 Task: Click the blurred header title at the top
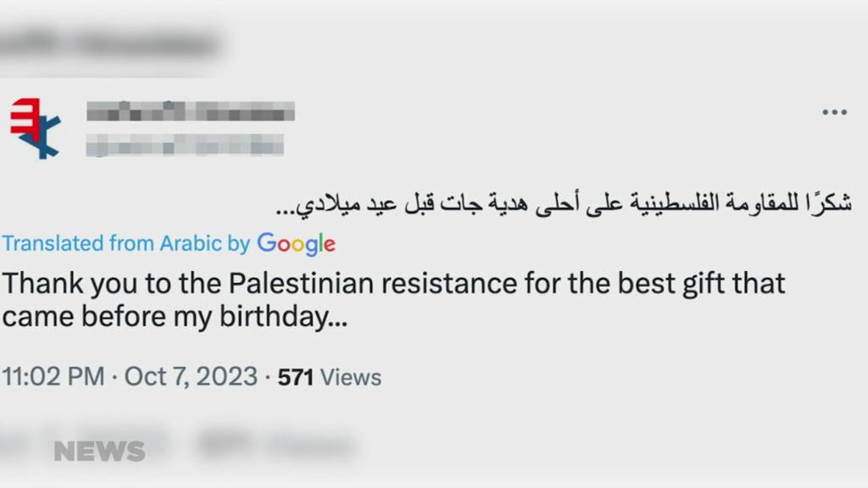coord(110,42)
